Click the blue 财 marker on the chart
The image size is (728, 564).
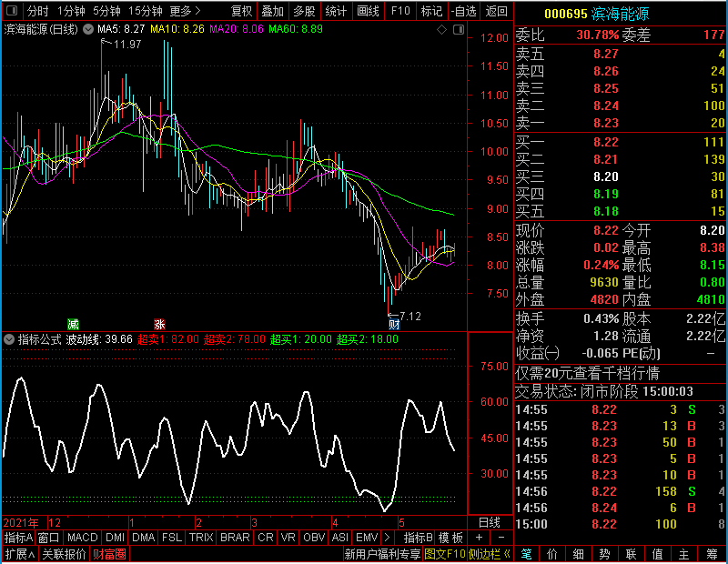click(394, 324)
